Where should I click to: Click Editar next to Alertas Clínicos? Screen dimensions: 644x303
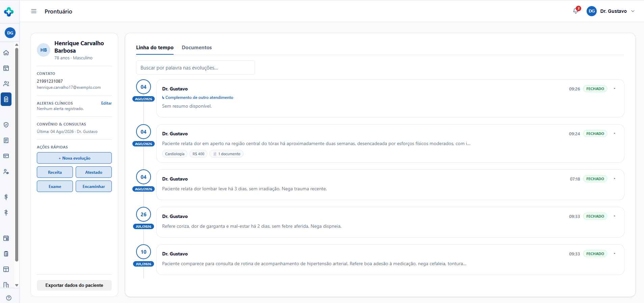(106, 103)
